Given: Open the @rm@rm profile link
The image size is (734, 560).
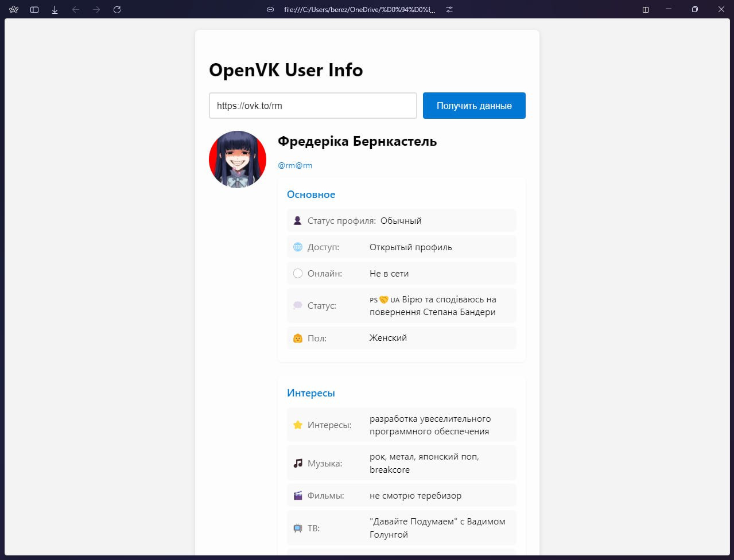Looking at the screenshot, I should click(x=295, y=165).
